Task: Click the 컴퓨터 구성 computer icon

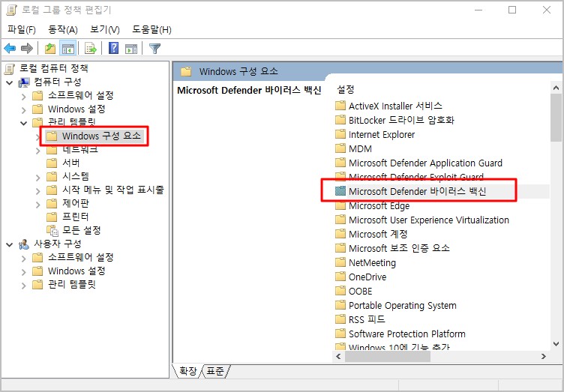Action: point(24,82)
